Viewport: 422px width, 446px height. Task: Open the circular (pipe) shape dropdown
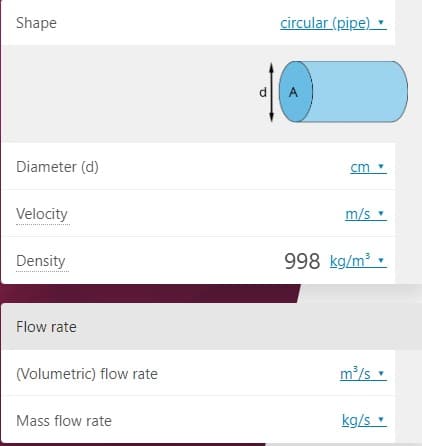tap(333, 23)
